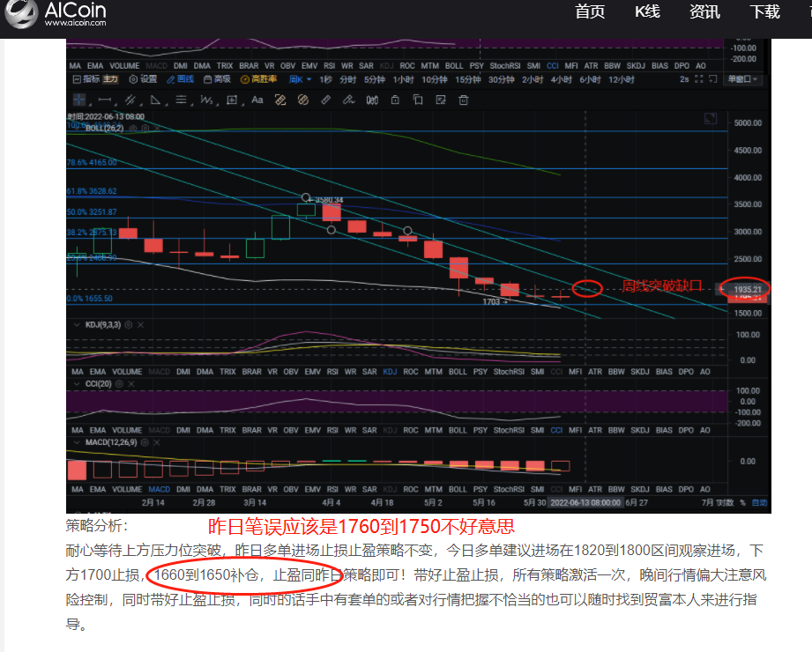Toggle the RSI indicator in top indicator row
This screenshot has height=652, width=812.
[330, 66]
